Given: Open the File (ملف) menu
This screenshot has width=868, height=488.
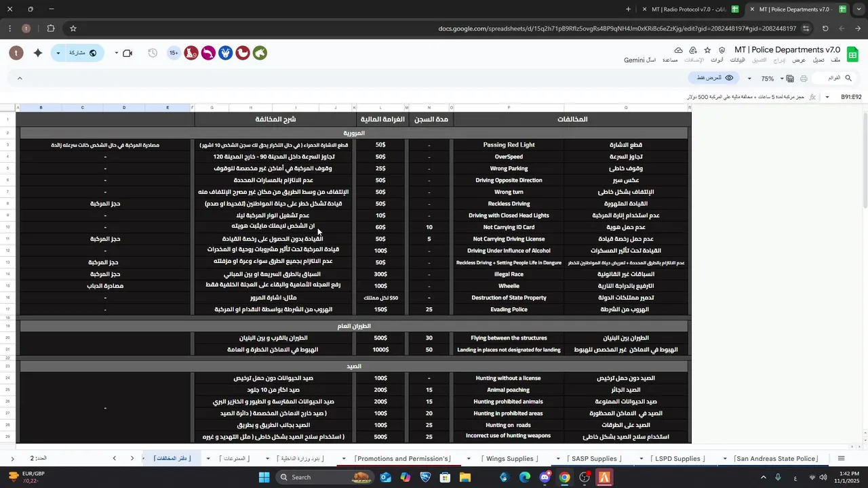Looking at the screenshot, I should pyautogui.click(x=835, y=60).
